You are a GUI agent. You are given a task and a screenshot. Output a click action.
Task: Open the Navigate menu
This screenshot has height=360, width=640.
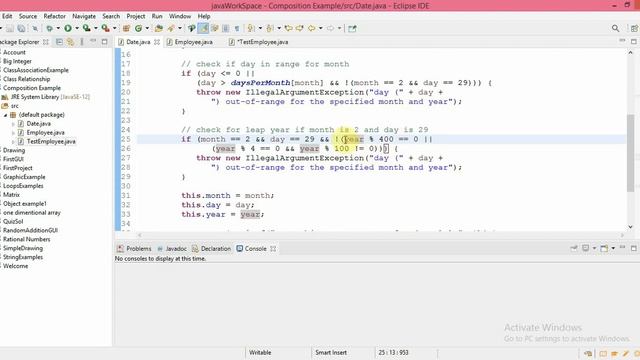84,16
